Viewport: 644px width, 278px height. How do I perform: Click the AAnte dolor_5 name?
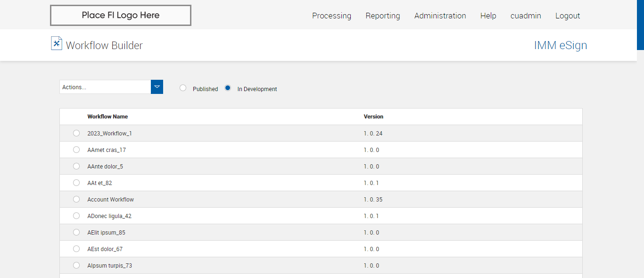pyautogui.click(x=105, y=167)
